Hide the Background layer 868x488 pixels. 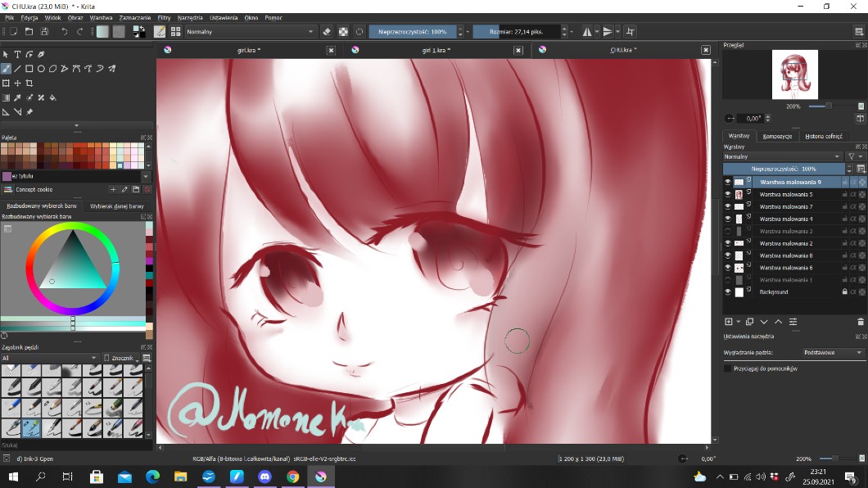click(x=727, y=291)
